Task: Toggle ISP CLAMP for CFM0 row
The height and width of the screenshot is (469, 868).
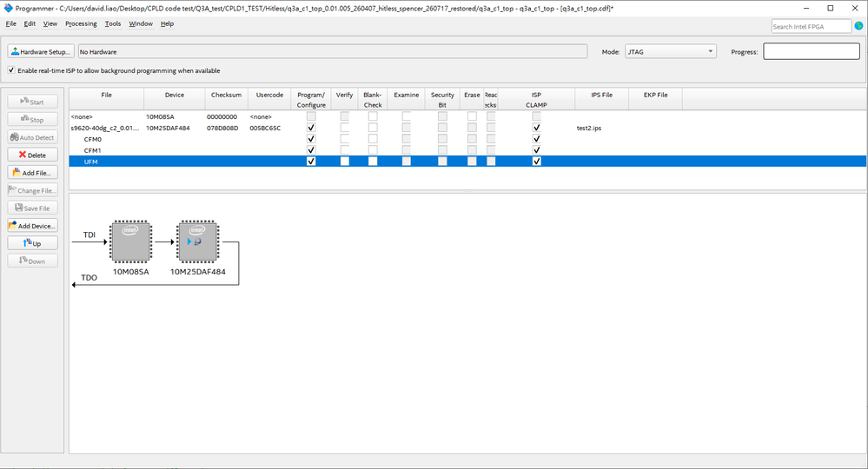Action: point(536,139)
